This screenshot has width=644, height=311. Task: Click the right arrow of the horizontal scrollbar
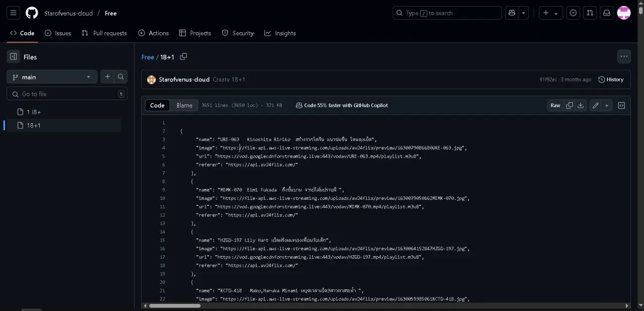(627, 305)
